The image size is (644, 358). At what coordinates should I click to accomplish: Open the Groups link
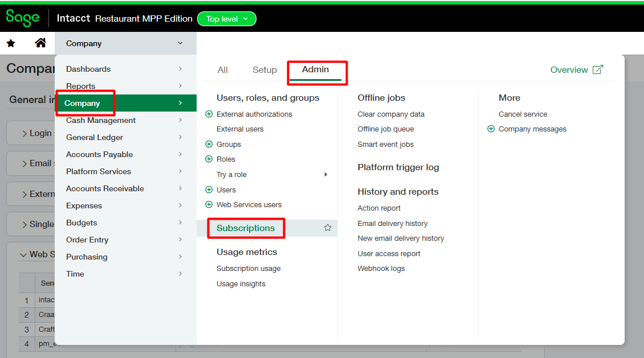(229, 145)
